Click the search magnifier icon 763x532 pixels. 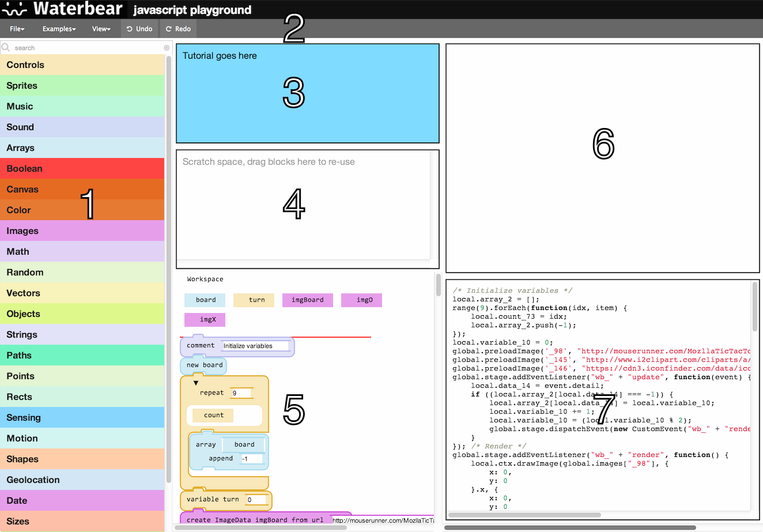6,47
